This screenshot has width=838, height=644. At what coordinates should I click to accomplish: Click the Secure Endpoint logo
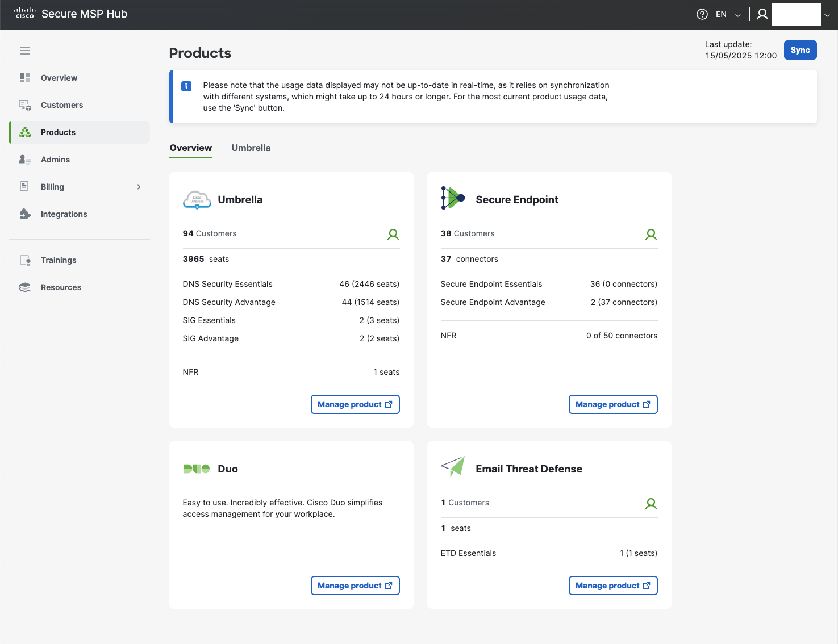(x=453, y=198)
